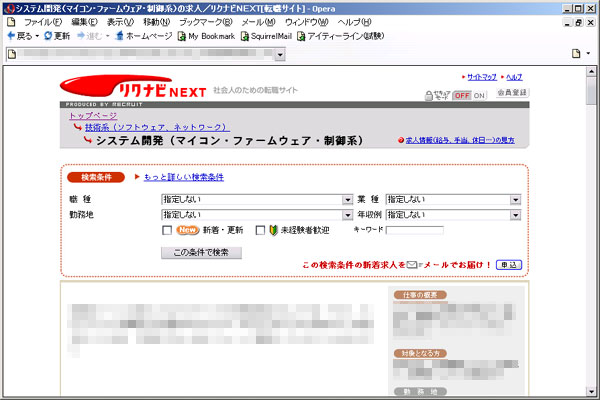This screenshot has height=400, width=600.
Task: Check the 未経験者歓迎 checkbox
Action: click(260, 231)
